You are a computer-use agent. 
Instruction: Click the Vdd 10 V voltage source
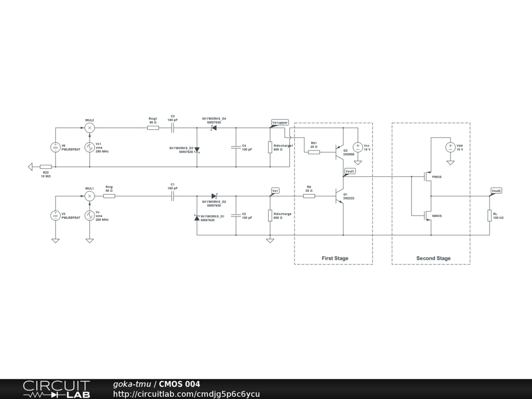tap(450, 148)
